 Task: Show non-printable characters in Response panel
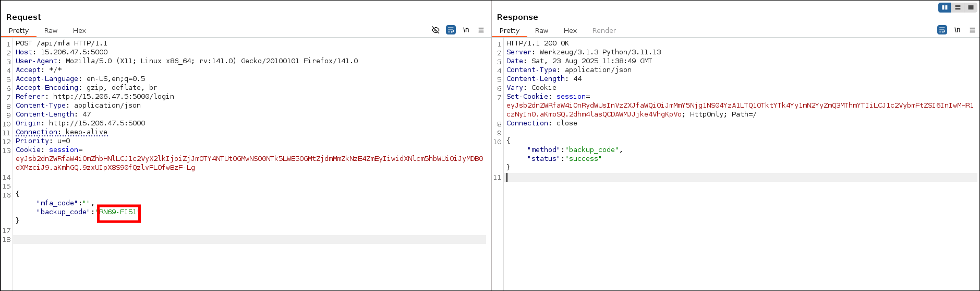click(x=957, y=30)
